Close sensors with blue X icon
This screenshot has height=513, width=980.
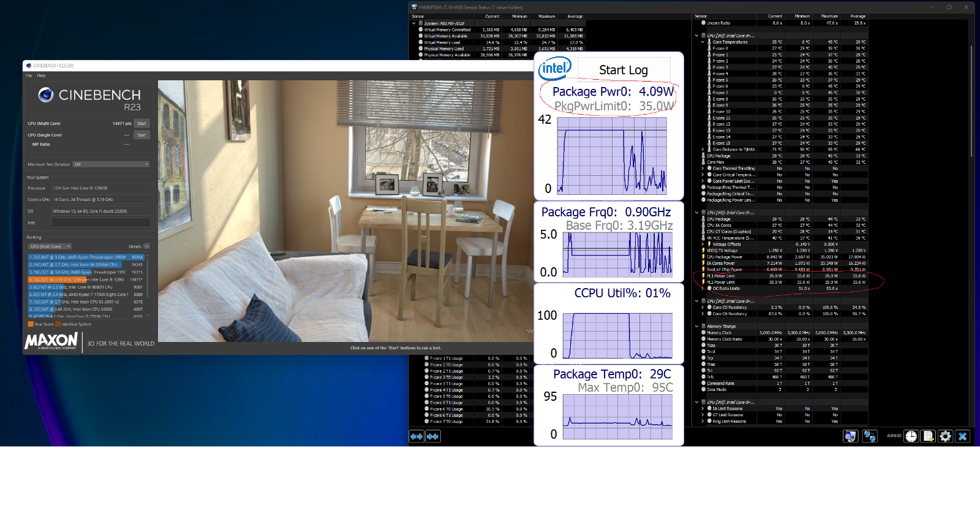coord(962,436)
